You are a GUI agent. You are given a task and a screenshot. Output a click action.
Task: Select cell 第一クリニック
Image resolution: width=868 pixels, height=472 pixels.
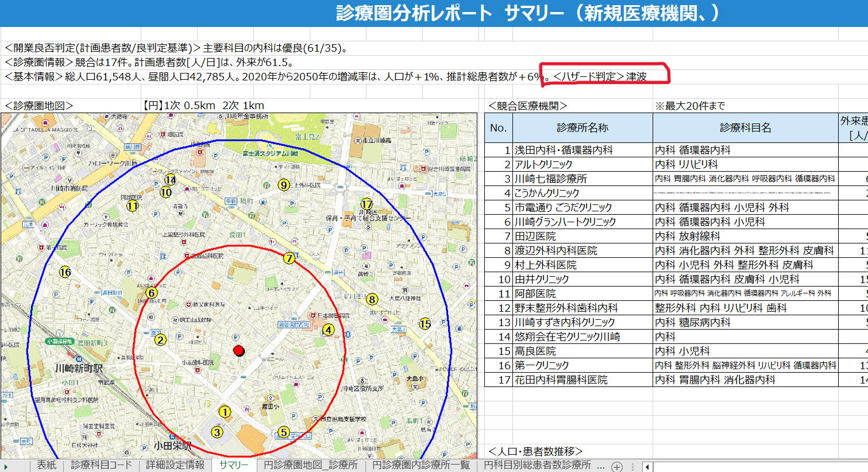point(582,365)
